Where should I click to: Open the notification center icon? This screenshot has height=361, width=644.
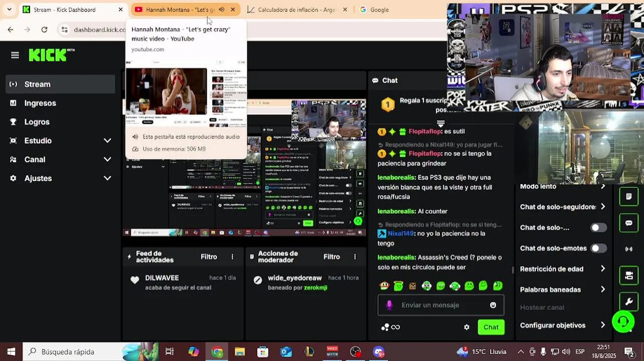tap(628, 351)
